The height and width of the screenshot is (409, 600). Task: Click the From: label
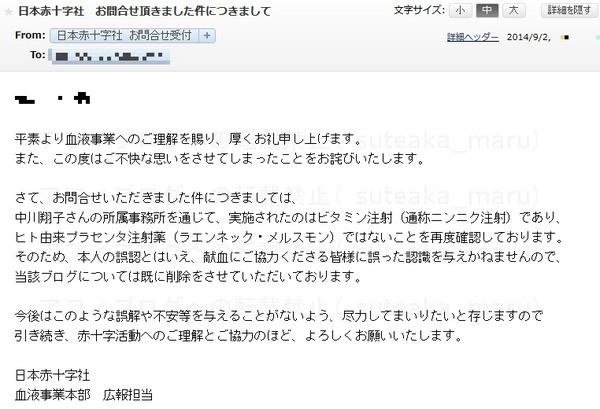(30, 35)
